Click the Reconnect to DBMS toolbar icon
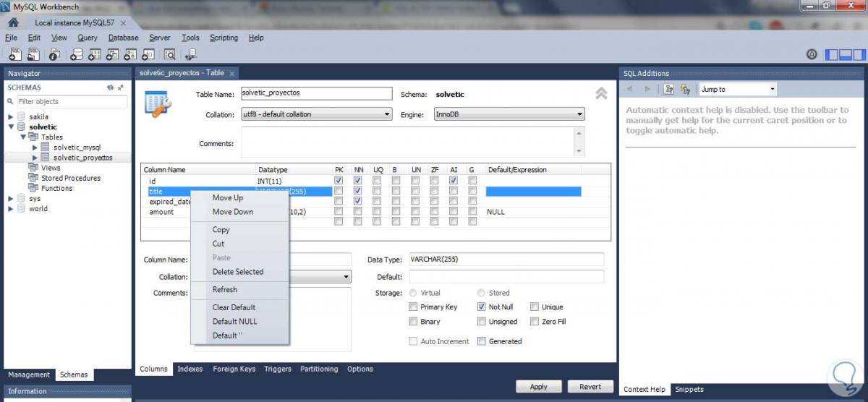Viewport: 868px width, 402px height. pos(191,54)
